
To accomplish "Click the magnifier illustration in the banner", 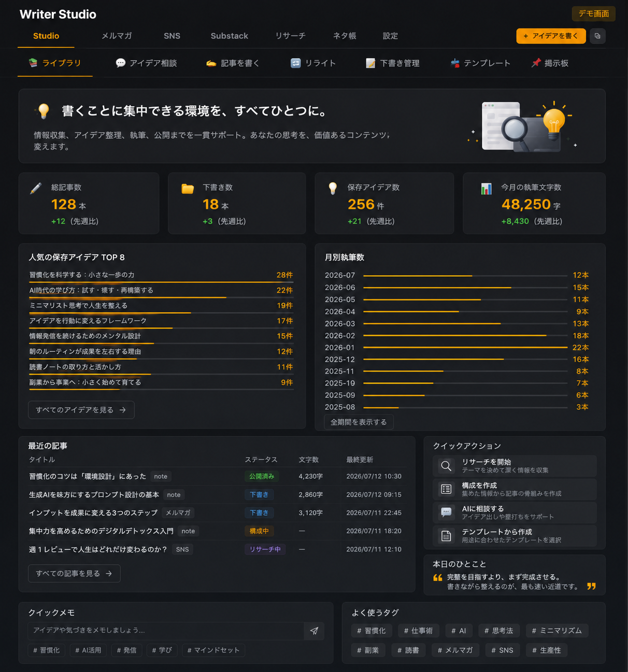I will (515, 128).
